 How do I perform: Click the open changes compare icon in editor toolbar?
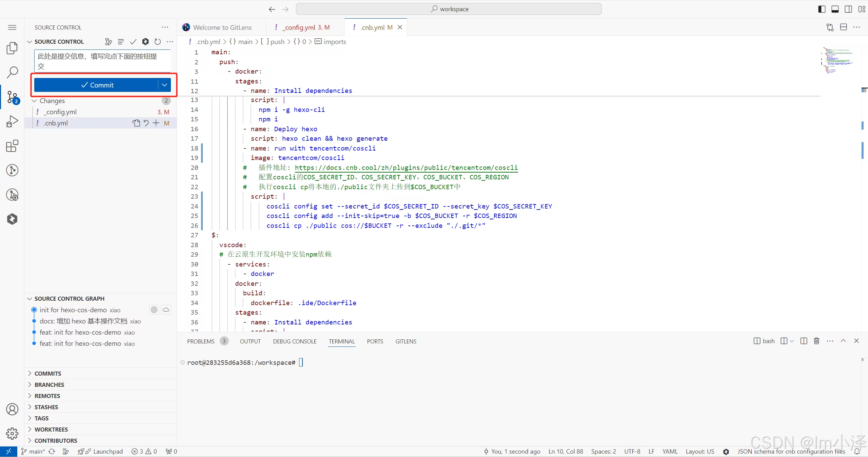click(x=830, y=27)
